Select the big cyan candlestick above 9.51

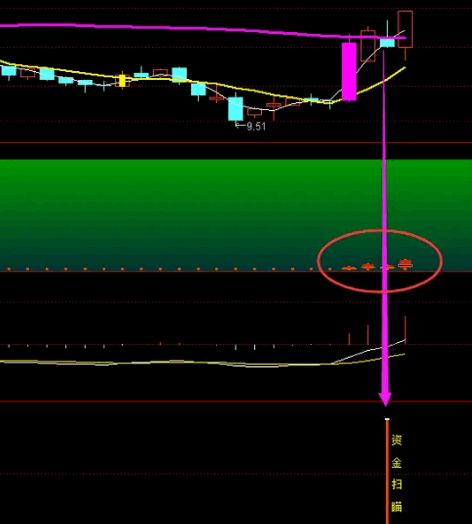click(236, 108)
